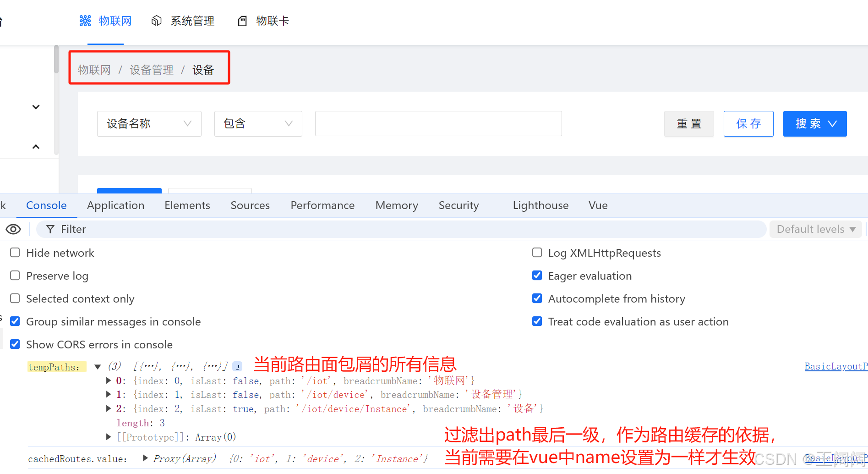
Task: Uncheck Treat code evaluation as user action
Action: point(537,321)
